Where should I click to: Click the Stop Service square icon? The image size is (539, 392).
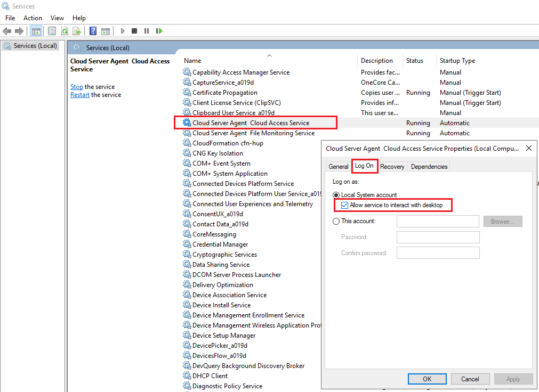(134, 31)
